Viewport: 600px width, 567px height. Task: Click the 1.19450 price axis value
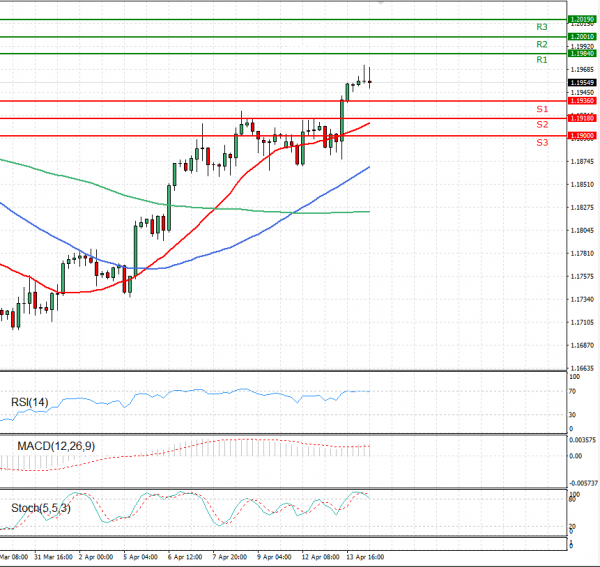click(x=582, y=93)
